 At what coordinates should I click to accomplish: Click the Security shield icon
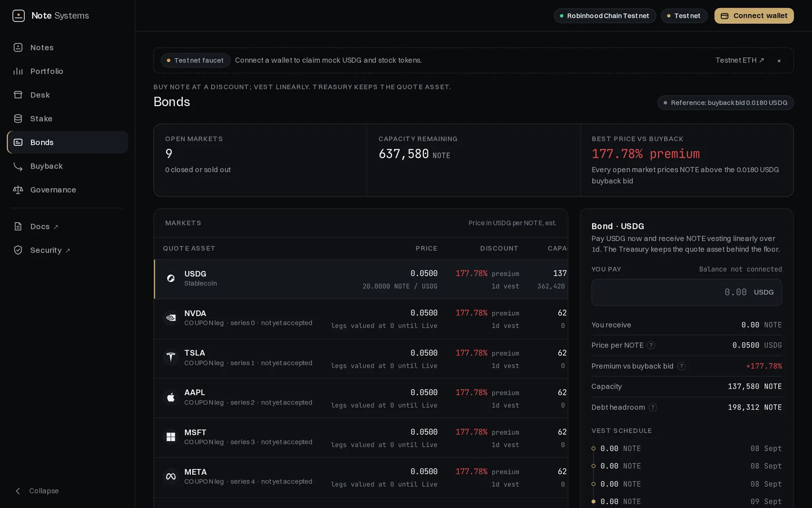coord(18,250)
